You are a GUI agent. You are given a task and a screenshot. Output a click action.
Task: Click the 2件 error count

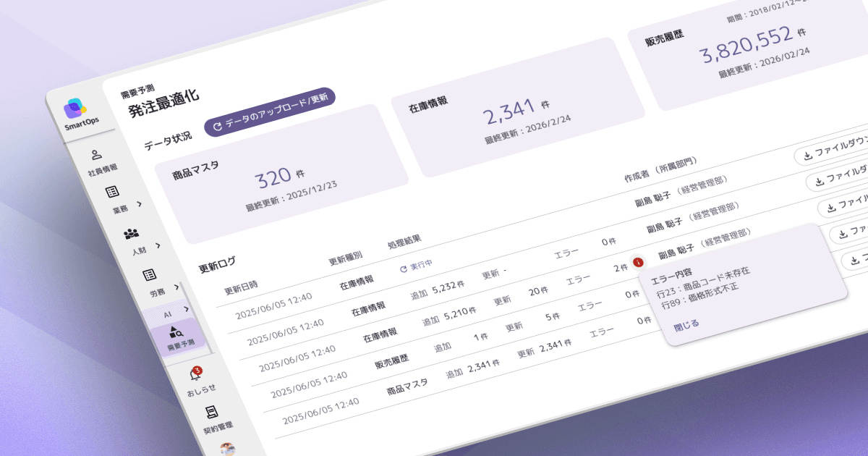tap(619, 269)
